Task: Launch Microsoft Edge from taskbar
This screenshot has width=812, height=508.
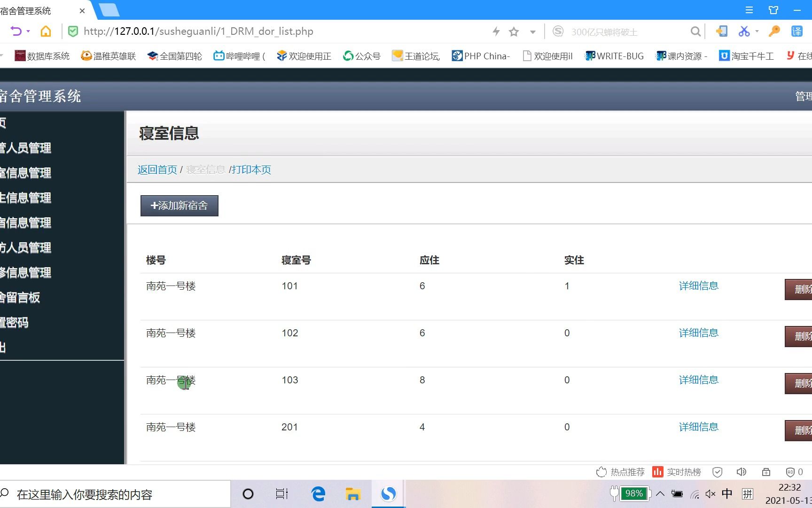Action: tap(319, 494)
